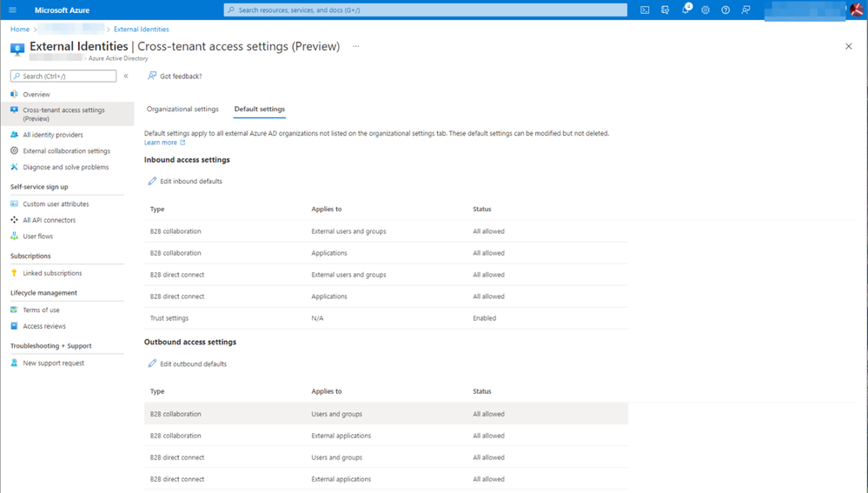Screen dimensions: 868x493
Task: Open Linked subscriptions
Action: click(x=53, y=274)
